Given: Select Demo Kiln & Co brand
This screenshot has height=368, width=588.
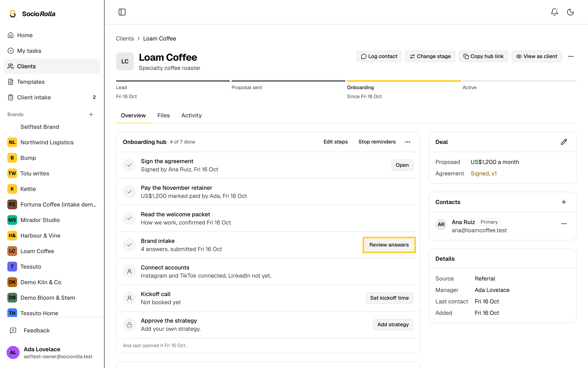Looking at the screenshot, I should tap(52, 282).
